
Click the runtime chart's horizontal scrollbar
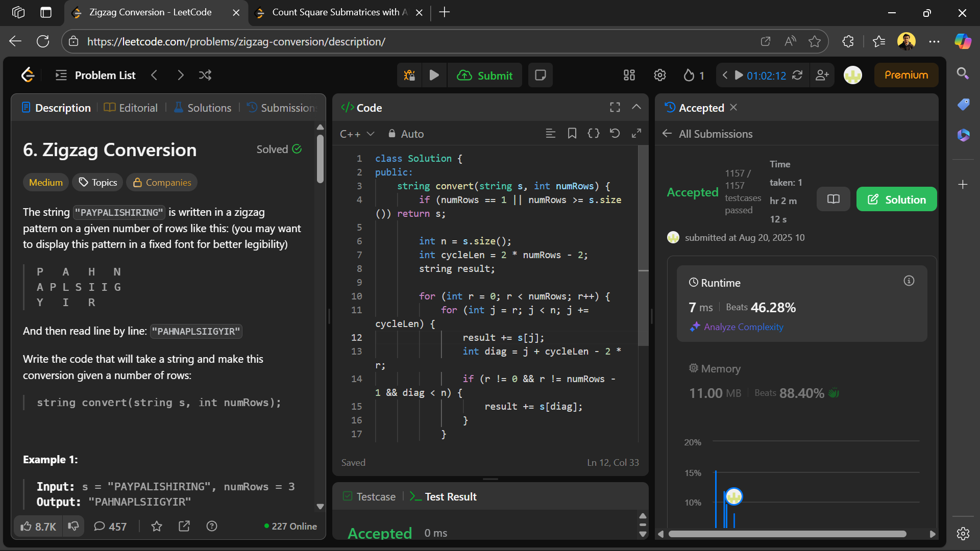click(x=787, y=534)
